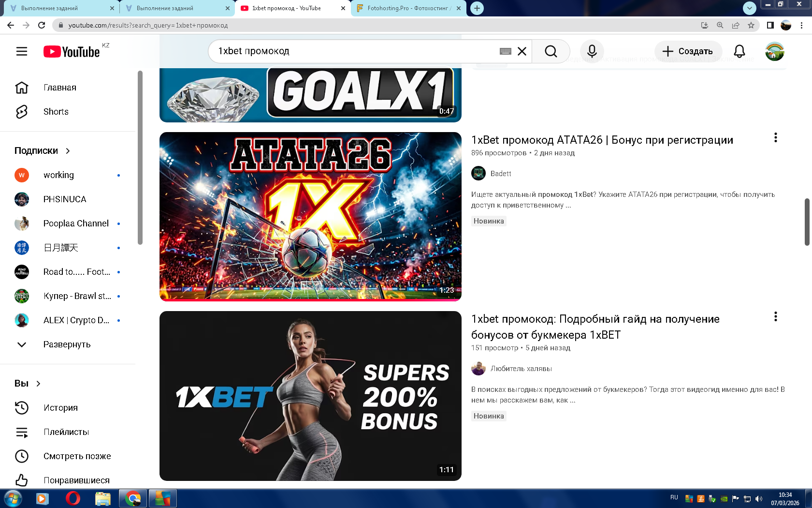
Task: Visit the Badett channel name
Action: pos(501,174)
